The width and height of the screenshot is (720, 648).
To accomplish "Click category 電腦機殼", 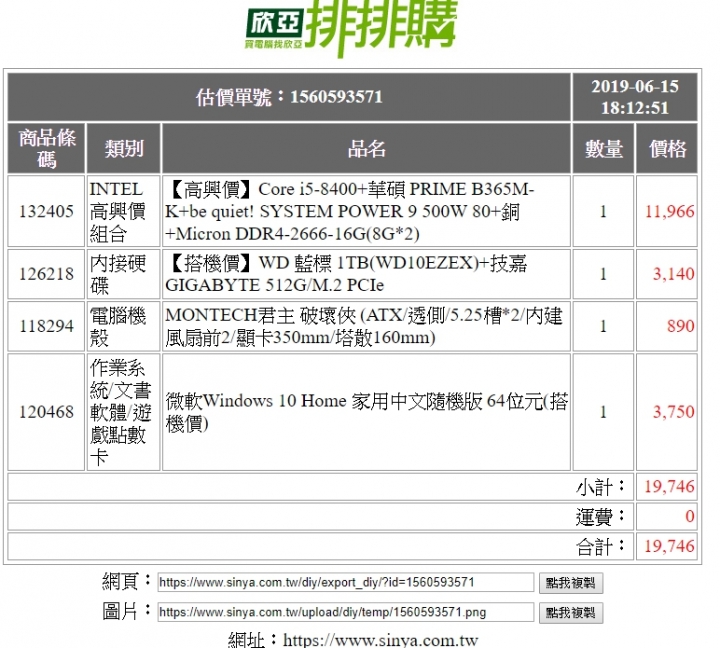I will pyautogui.click(x=118, y=326).
